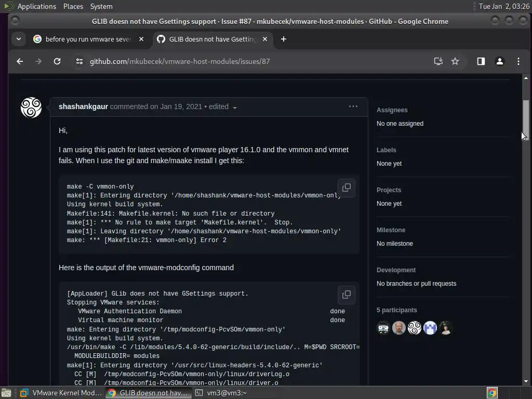Select fourth participant purple identicon avatar

coord(430,328)
